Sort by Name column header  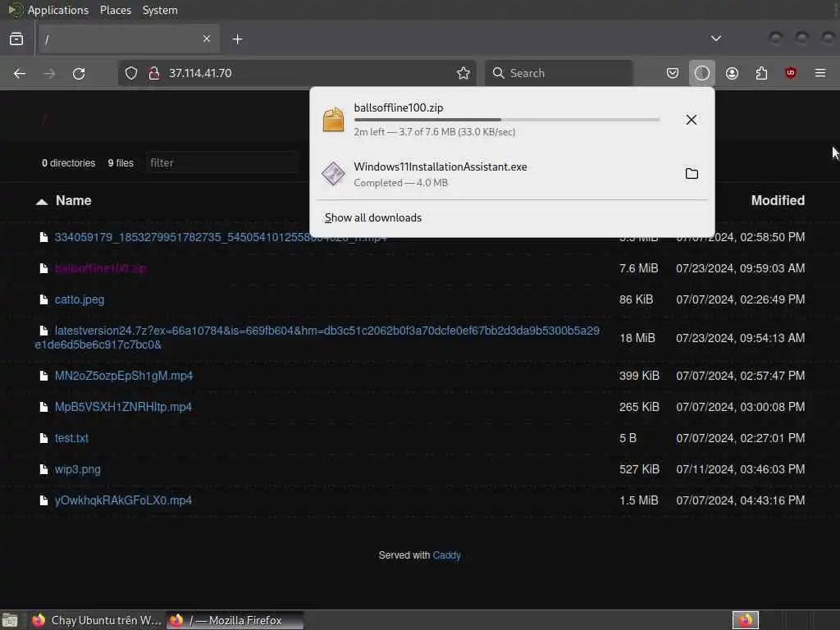(73, 200)
